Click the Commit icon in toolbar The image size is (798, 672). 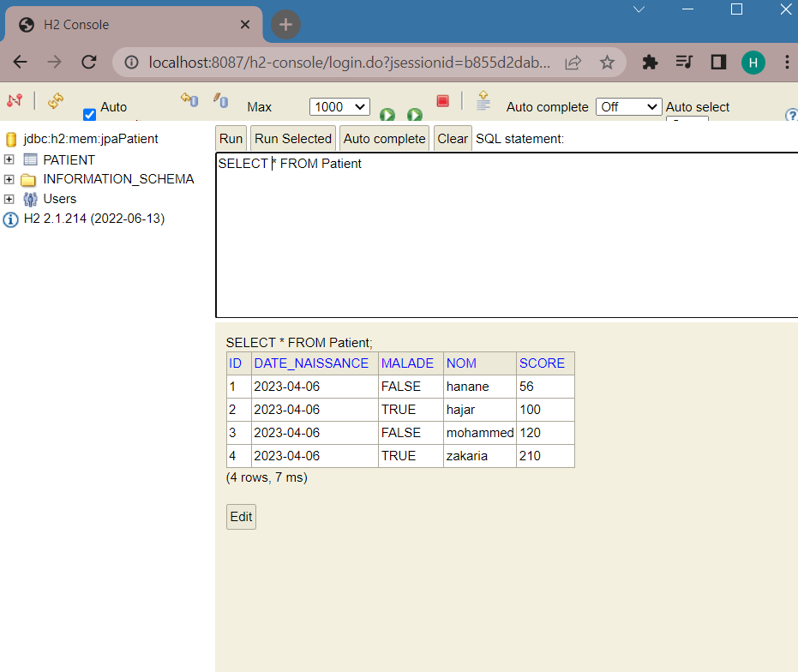point(220,99)
